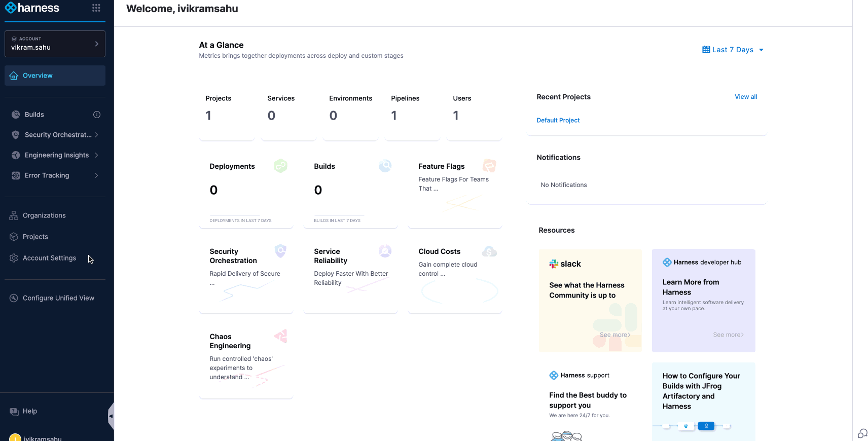Open the vikram.sahu account selector

55,44
